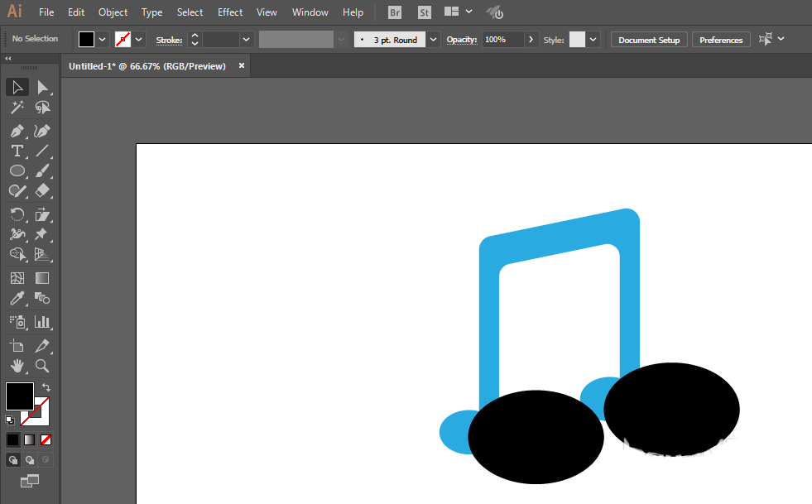Select the Eyedropper tool
Image resolution: width=812 pixels, height=504 pixels.
pyautogui.click(x=17, y=299)
